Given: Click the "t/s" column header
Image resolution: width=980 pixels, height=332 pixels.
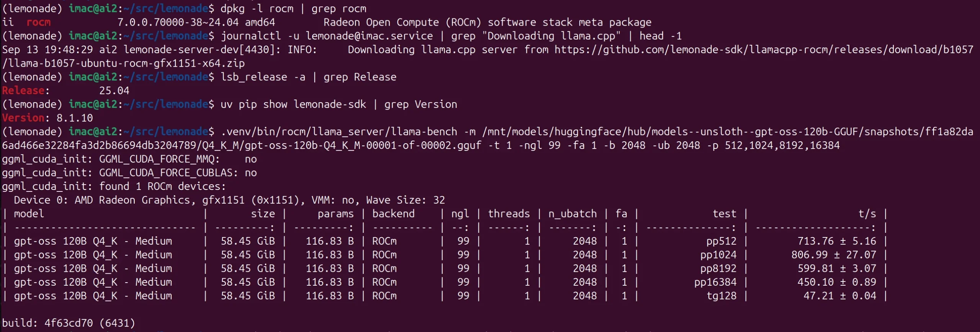Looking at the screenshot, I should tap(867, 214).
